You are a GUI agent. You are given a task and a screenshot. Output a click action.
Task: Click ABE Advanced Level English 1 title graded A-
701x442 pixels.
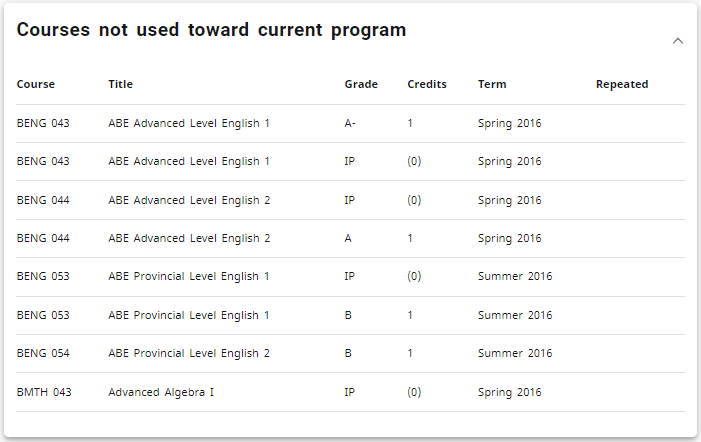189,123
